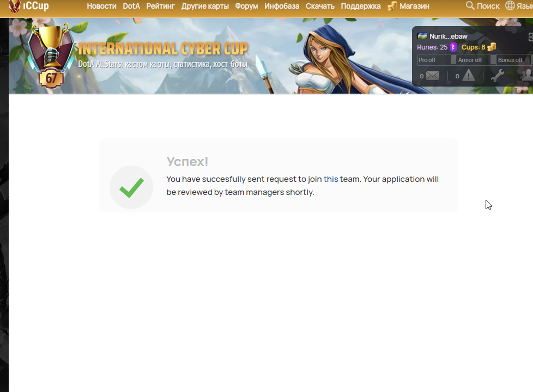
Task: Click the Поиск magnifier icon
Action: (x=470, y=5)
